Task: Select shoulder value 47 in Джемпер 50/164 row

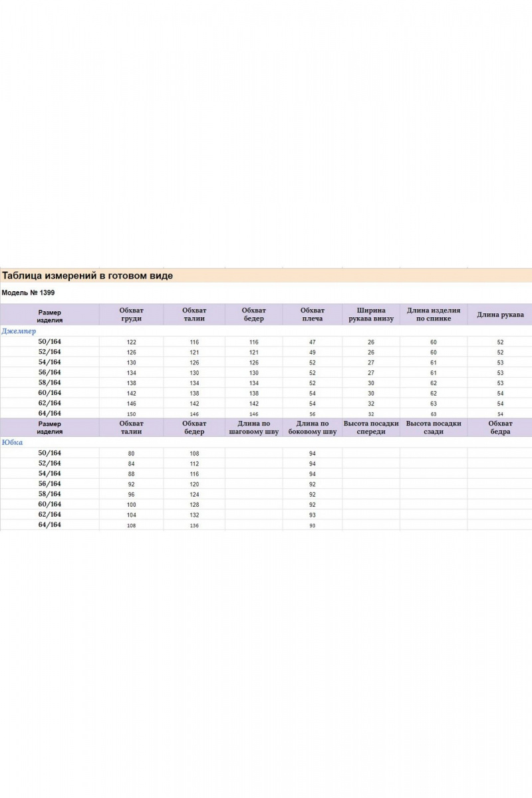Action: click(313, 342)
